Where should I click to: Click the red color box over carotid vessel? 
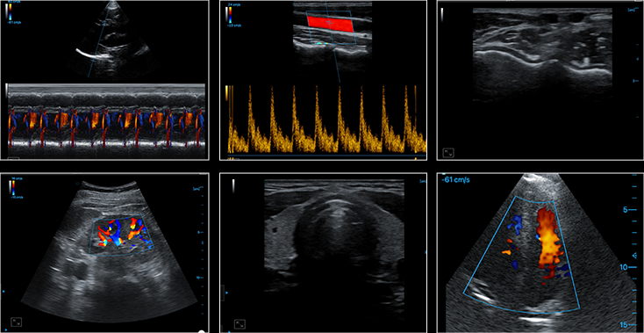330,24
